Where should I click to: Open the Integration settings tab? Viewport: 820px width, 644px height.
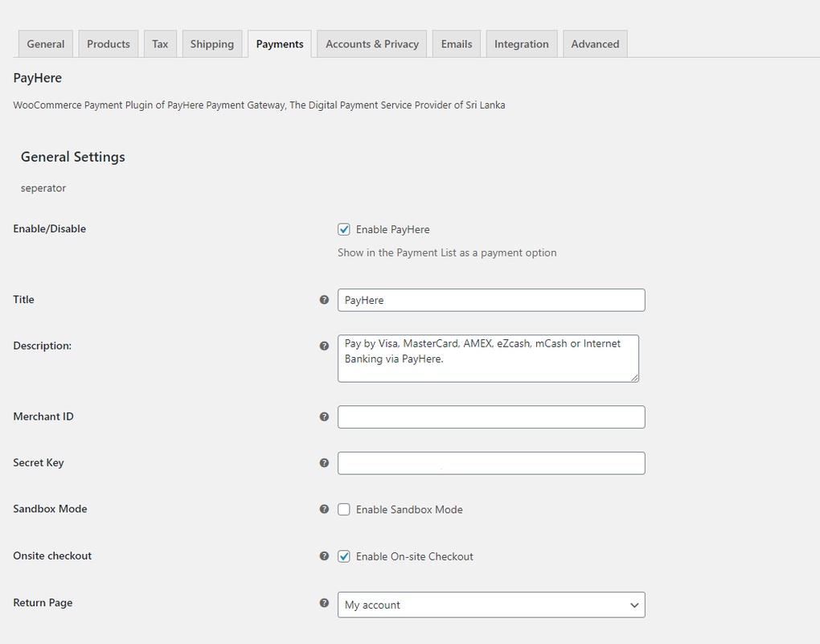point(521,43)
